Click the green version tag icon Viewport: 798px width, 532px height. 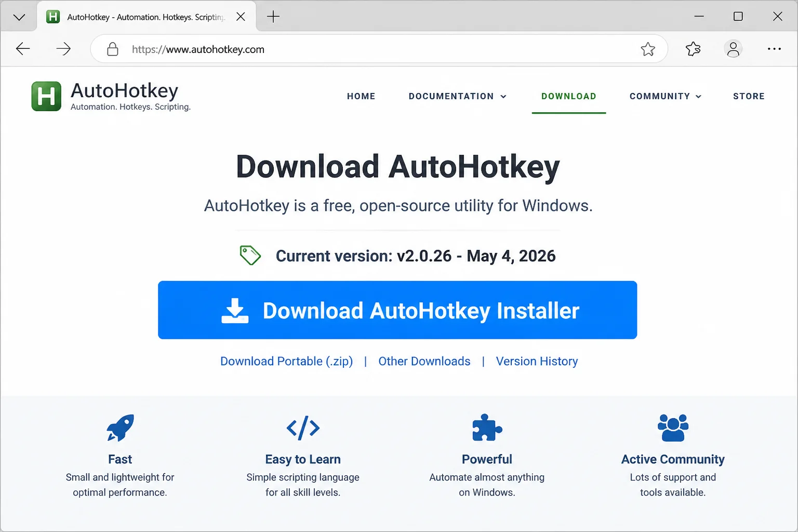250,255
